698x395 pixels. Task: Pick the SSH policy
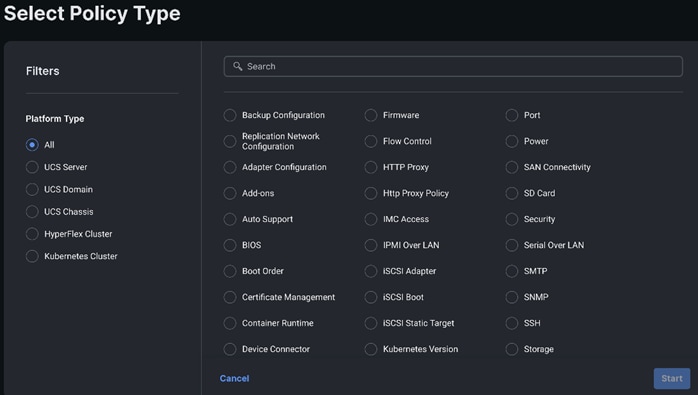click(x=512, y=323)
